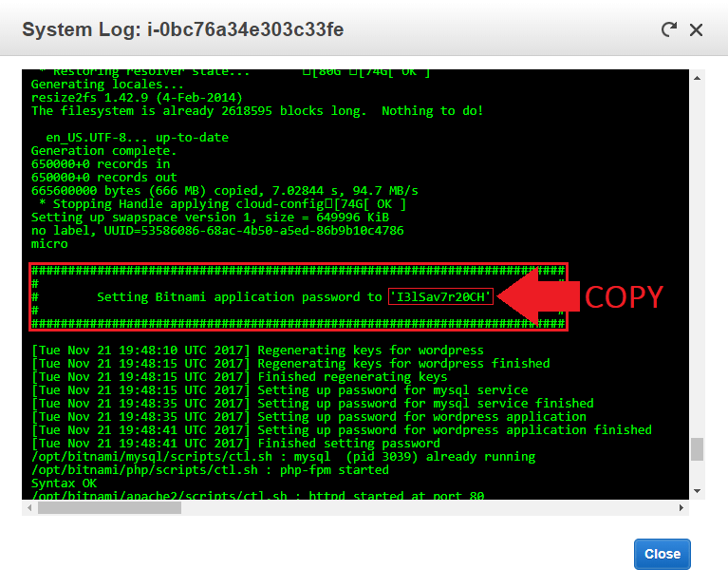Click '19:48:15 Setting up password for mysql service'
The height and width of the screenshot is (588, 728).
(279, 390)
